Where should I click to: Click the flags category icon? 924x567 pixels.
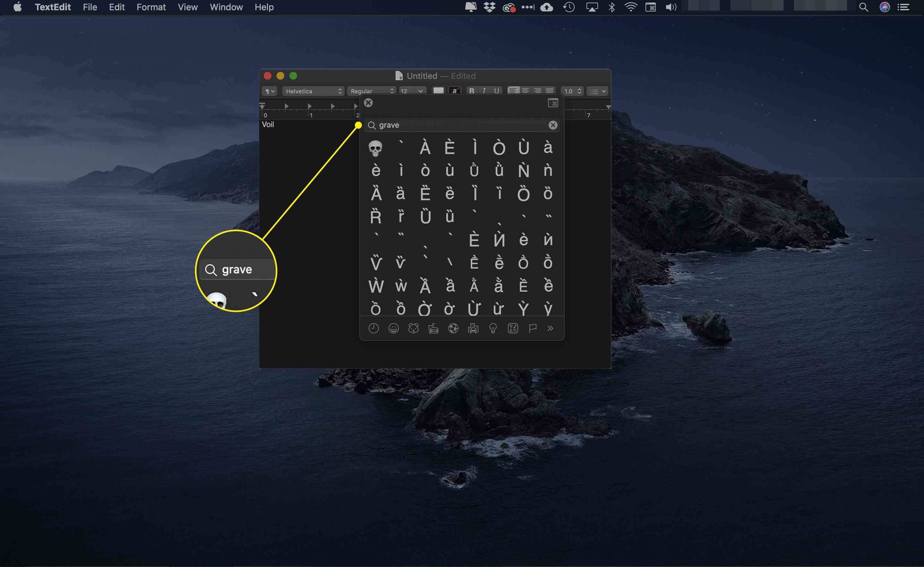[533, 329]
